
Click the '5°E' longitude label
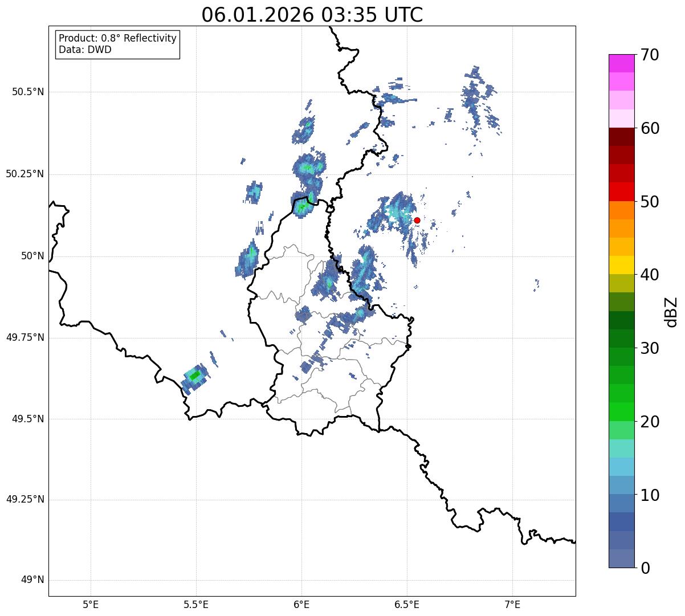pyautogui.click(x=91, y=604)
